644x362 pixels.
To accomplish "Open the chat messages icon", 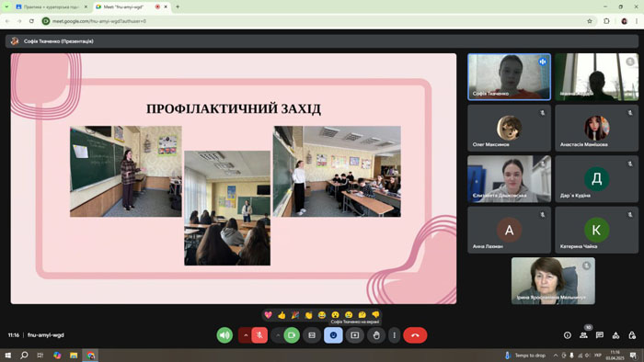I will pyautogui.click(x=600, y=335).
